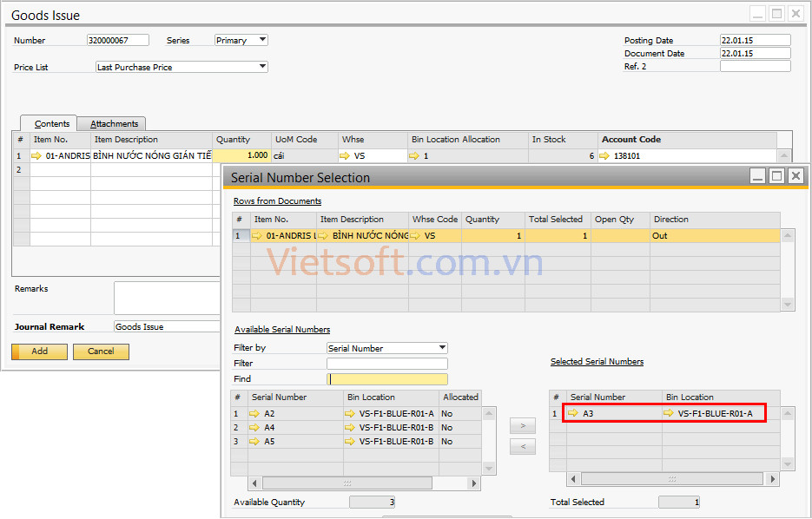Image resolution: width=812 pixels, height=519 pixels.
Task: Click link arrow beside serial number A2
Action: tap(256, 414)
